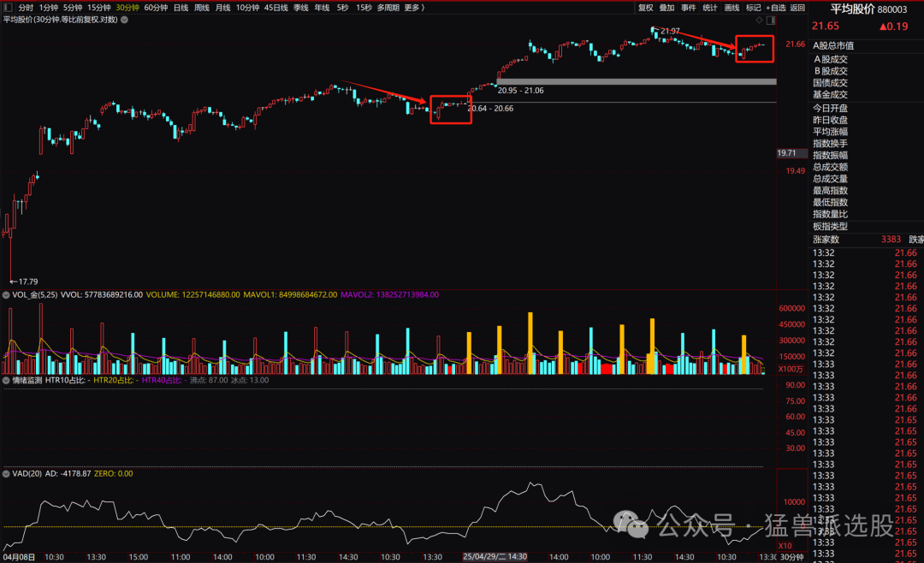Expand the 更多 periods menu

pos(414,8)
